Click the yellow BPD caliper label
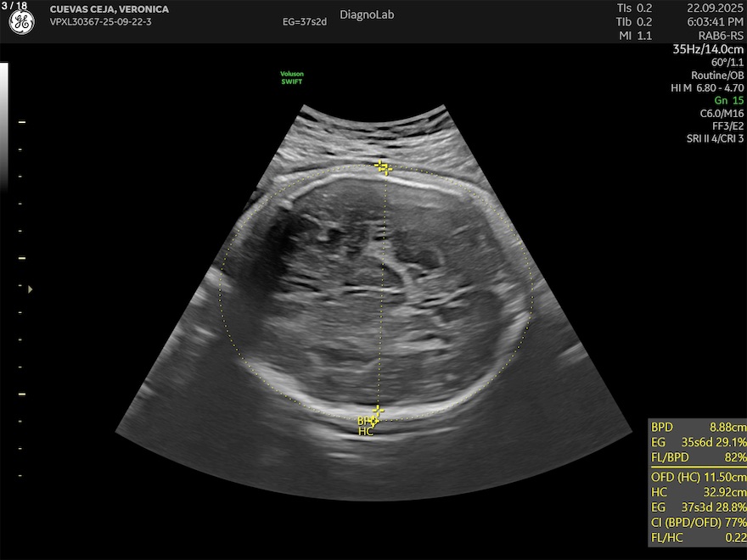This screenshot has width=747, height=560. 365,421
